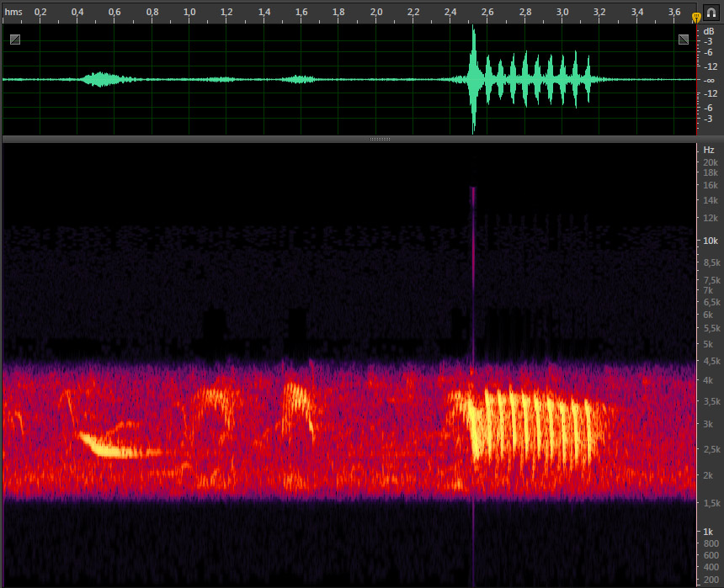Select the yellow playhead marker on the ruler

[x=696, y=18]
